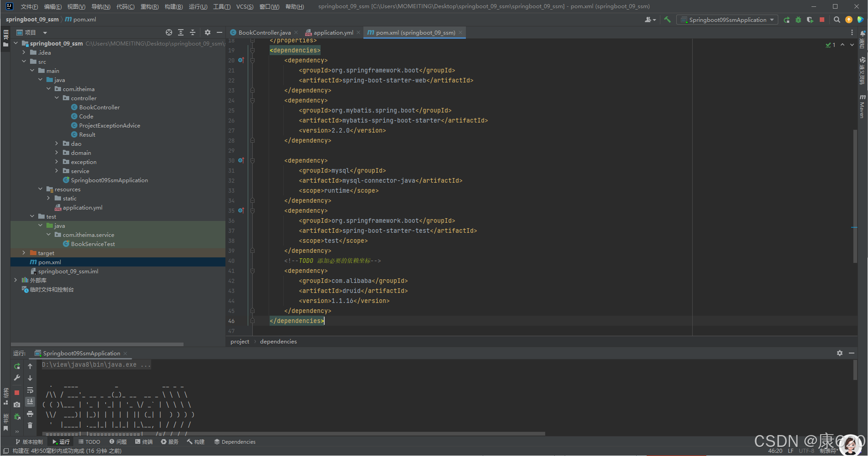This screenshot has height=456, width=868.
Task: Open the code-with-me user icon menu
Action: click(x=650, y=20)
